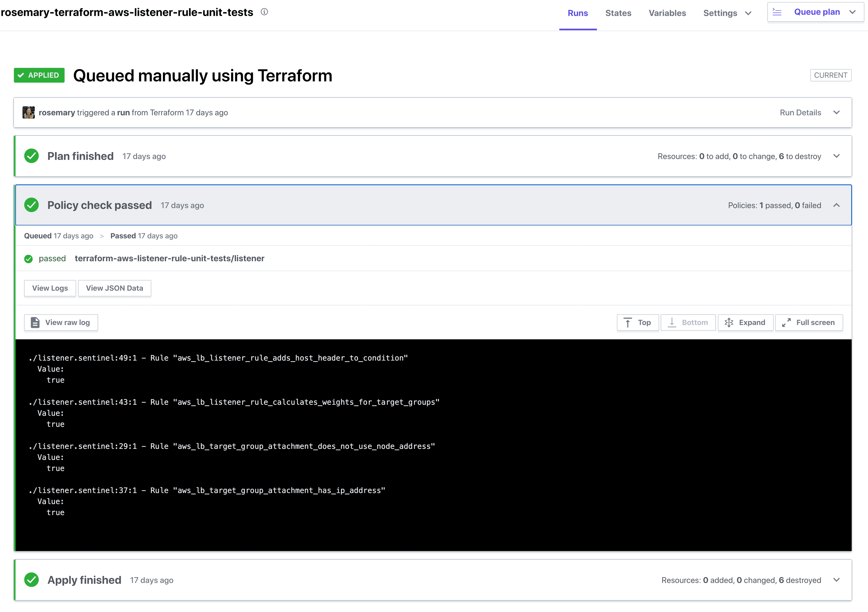
Task: Click the green check icon next to Apply finished
Action: pos(31,580)
